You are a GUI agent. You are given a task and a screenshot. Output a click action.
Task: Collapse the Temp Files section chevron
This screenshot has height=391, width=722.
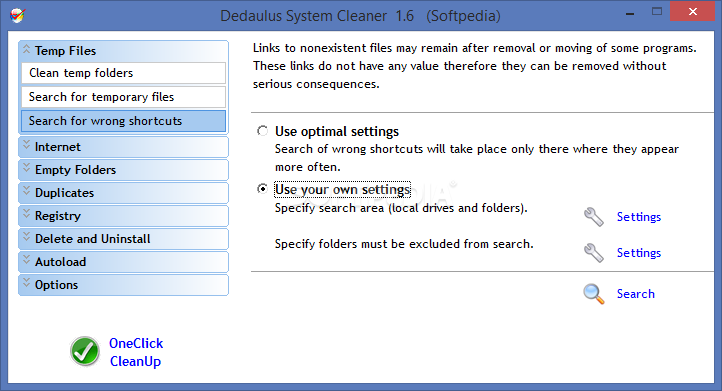pyautogui.click(x=27, y=49)
